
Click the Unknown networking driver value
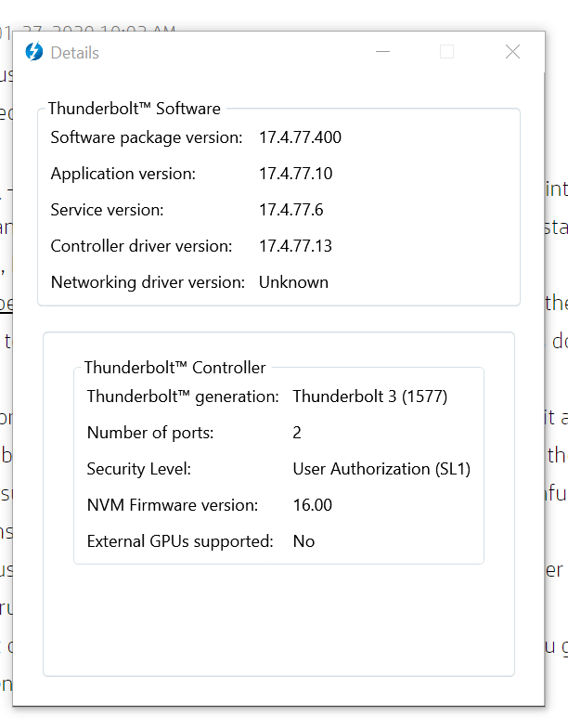click(293, 282)
